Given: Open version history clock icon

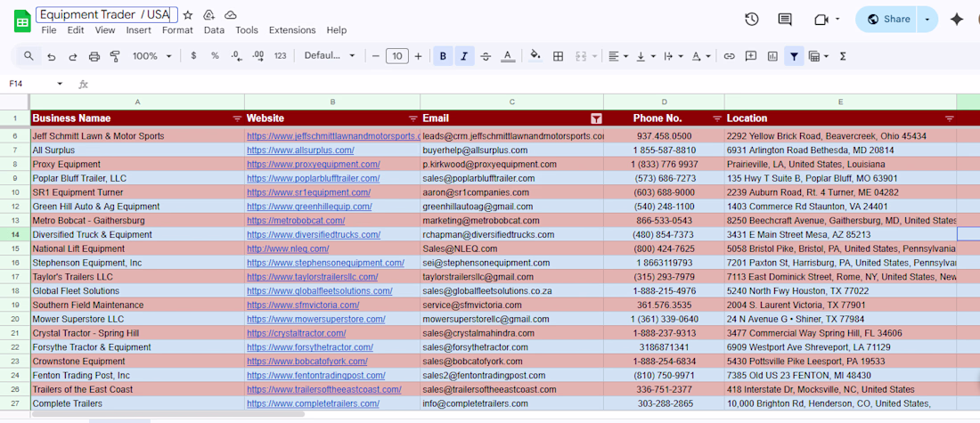Looking at the screenshot, I should [x=751, y=19].
